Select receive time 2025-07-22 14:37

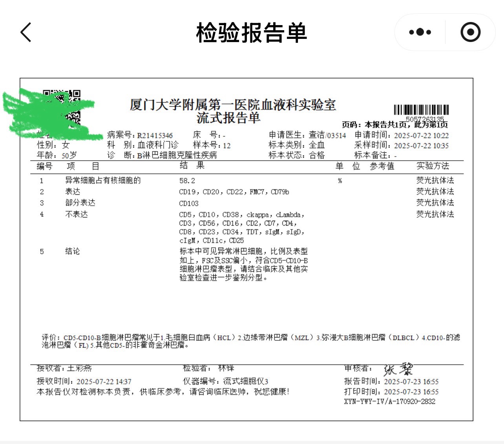(104, 382)
